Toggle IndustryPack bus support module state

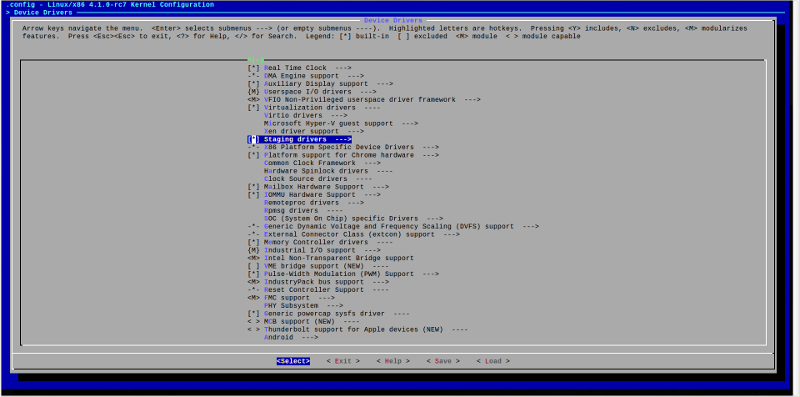pyautogui.click(x=254, y=282)
